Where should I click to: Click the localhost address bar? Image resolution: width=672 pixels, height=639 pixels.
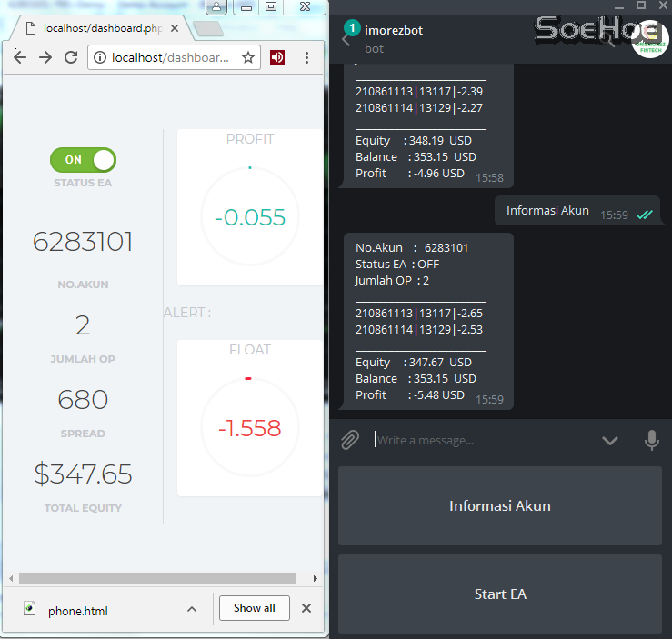coord(168,57)
